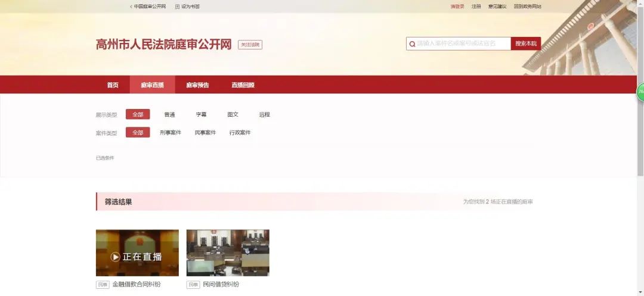Click the play icon on 正在直播
Image resolution: width=644 pixels, height=296 pixels.
116,257
